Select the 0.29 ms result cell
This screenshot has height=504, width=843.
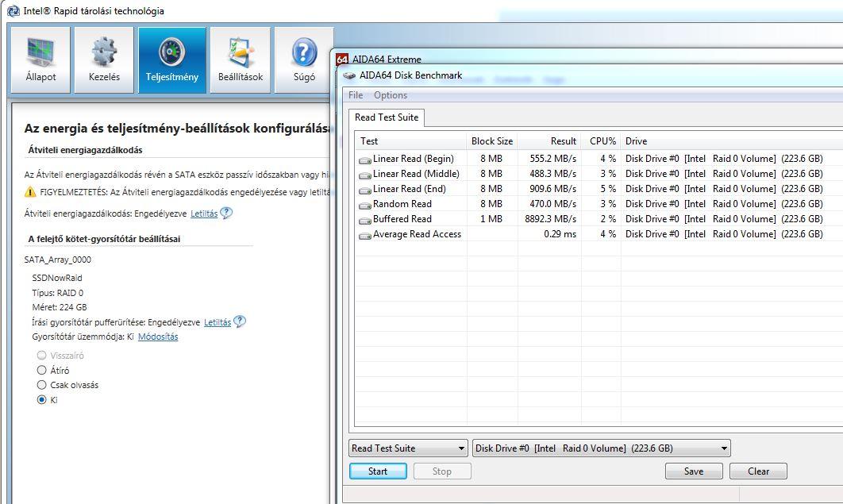point(560,233)
